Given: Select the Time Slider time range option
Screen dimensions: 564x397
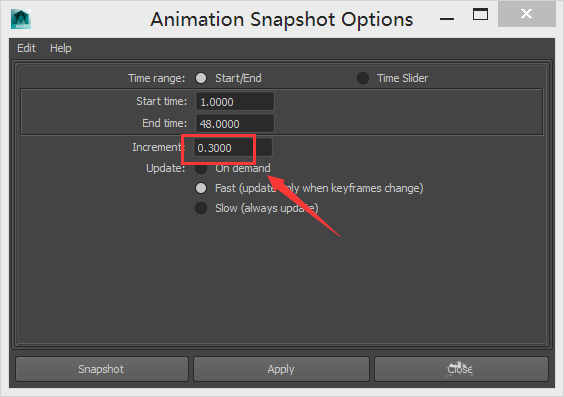Looking at the screenshot, I should (363, 78).
